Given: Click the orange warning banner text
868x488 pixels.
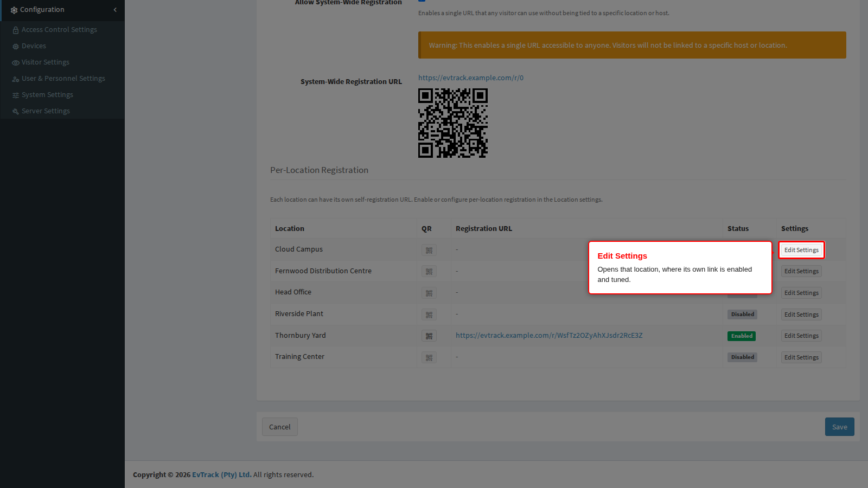Looking at the screenshot, I should coord(608,46).
